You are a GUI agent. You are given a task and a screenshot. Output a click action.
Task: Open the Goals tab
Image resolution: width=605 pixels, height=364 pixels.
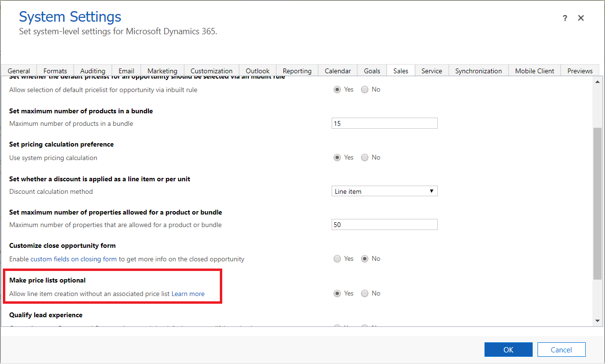pyautogui.click(x=372, y=71)
